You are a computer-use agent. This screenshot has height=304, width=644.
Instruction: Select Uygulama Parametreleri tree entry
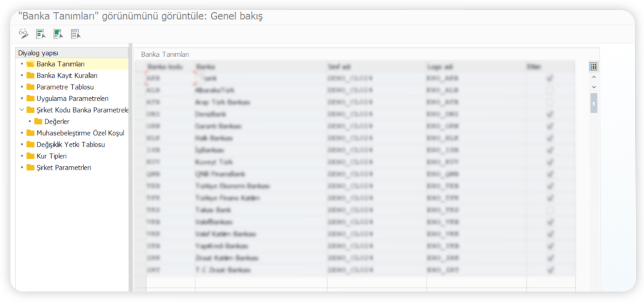(72, 98)
